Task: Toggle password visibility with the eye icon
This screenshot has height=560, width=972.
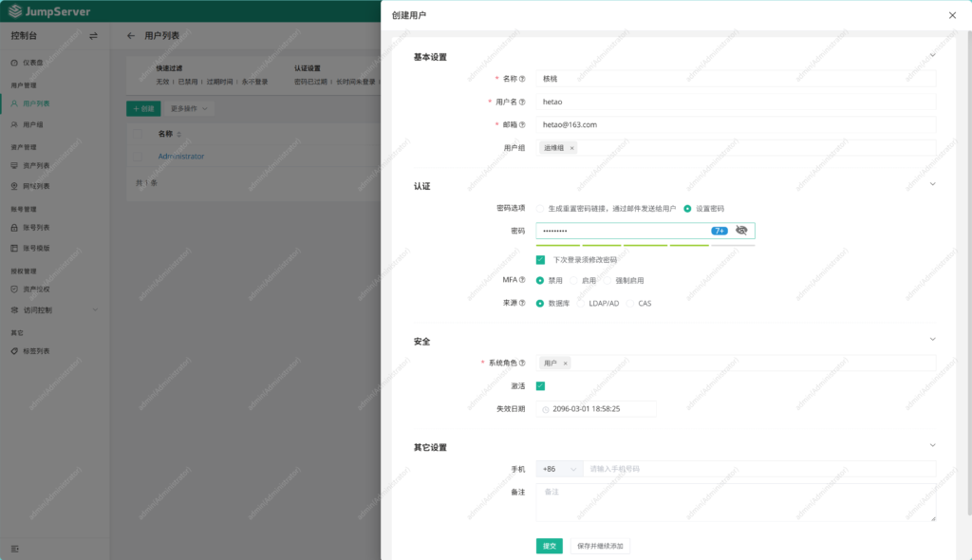Action: [741, 230]
